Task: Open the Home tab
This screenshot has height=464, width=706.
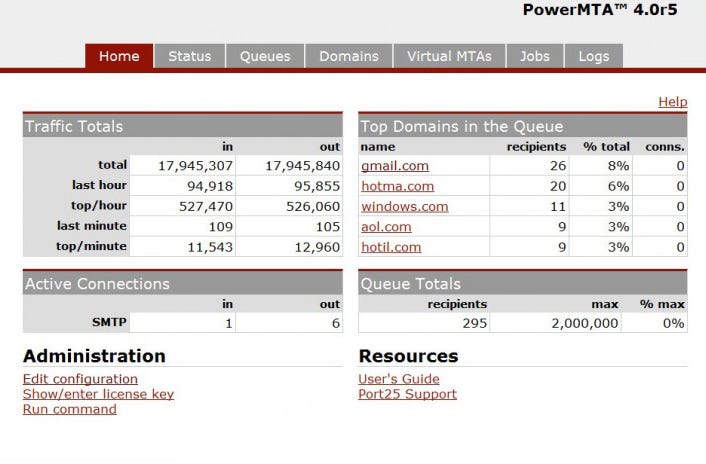Action: pyautogui.click(x=119, y=56)
